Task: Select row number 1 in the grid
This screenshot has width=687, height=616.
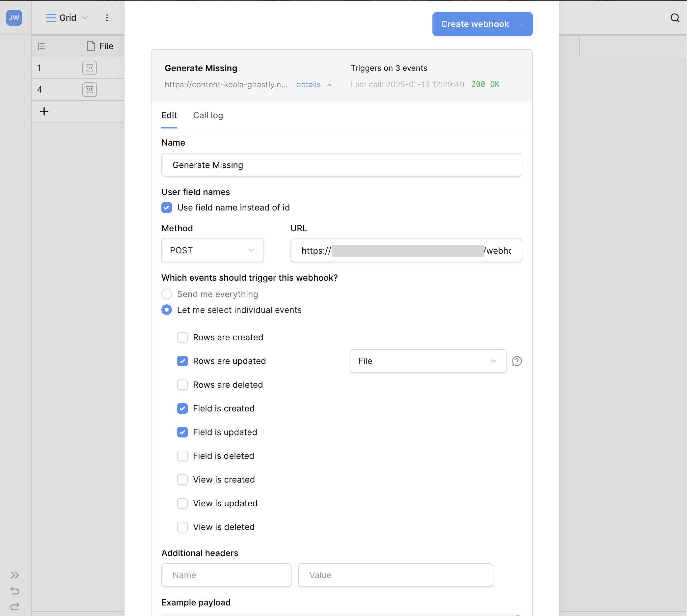Action: [39, 68]
